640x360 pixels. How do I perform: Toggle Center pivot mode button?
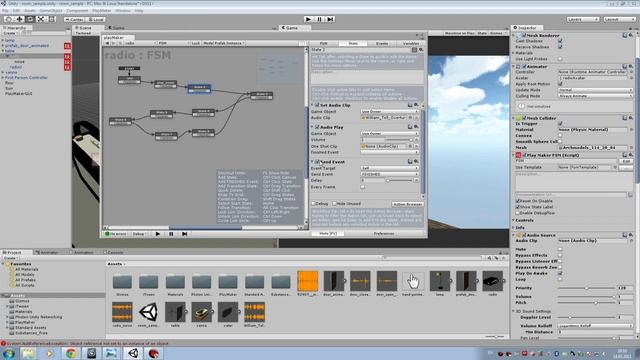(74, 19)
